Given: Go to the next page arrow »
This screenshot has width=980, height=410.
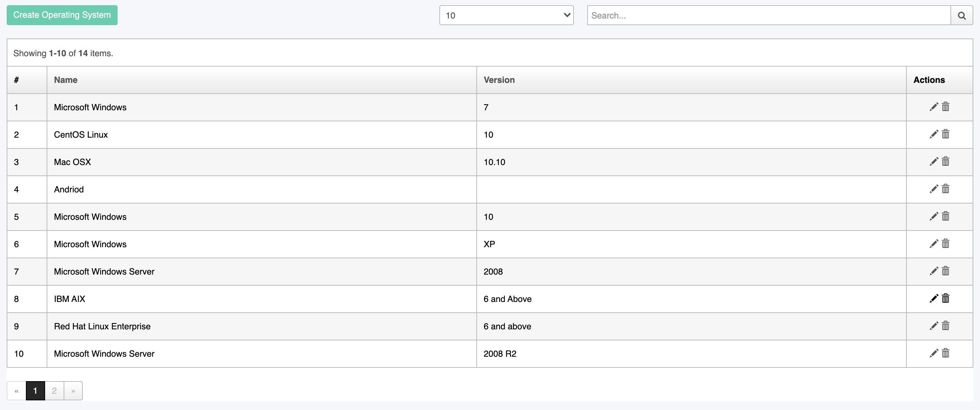Looking at the screenshot, I should (x=73, y=391).
